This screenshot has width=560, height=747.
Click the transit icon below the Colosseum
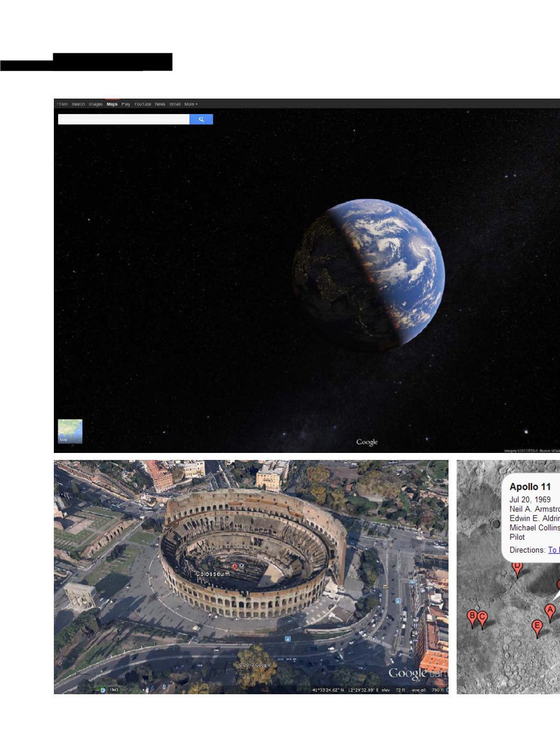tap(288, 639)
